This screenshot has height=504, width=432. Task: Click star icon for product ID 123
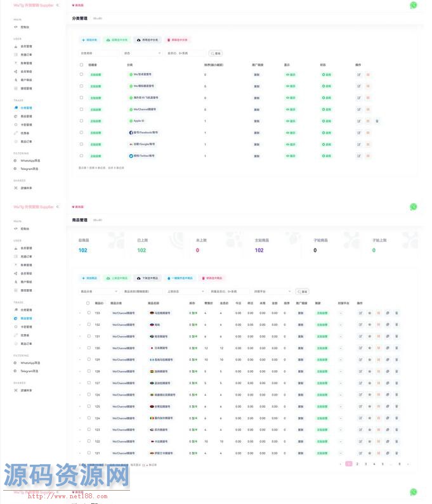pyautogui.click(x=370, y=430)
